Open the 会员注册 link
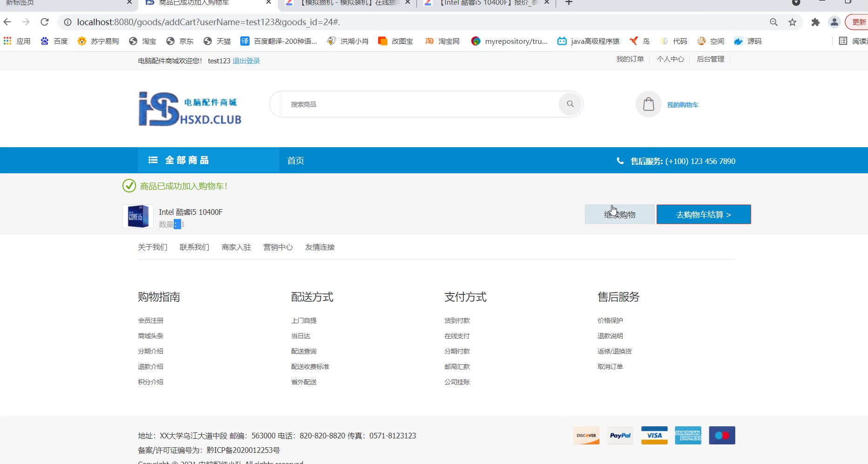 (151, 321)
